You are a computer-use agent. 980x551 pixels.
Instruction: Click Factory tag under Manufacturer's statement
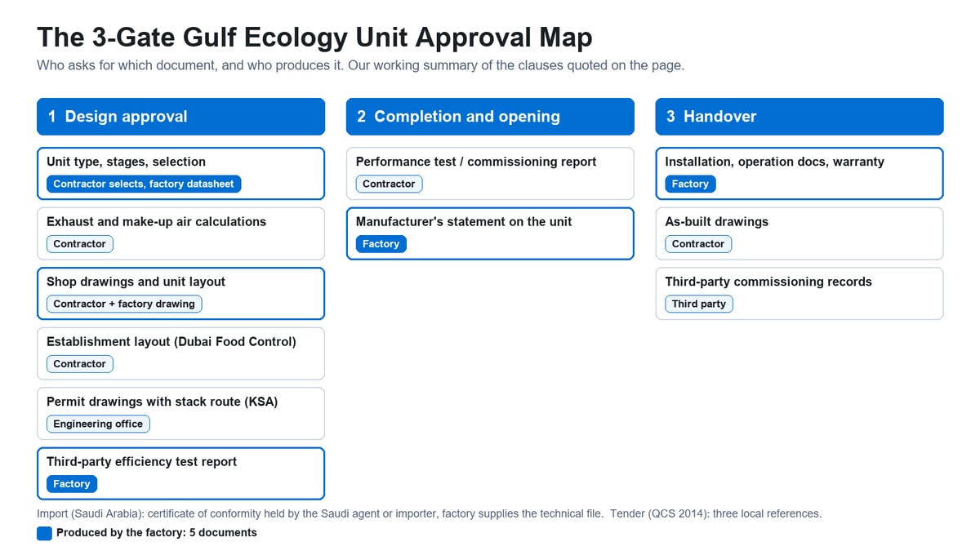[x=381, y=244]
